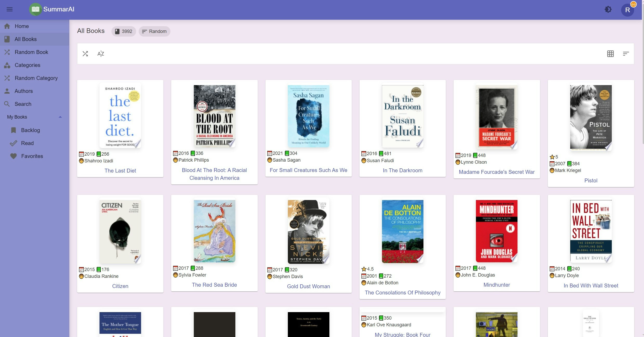This screenshot has width=644, height=337.
Task: Open Categories in the sidebar
Action: [x=28, y=65]
